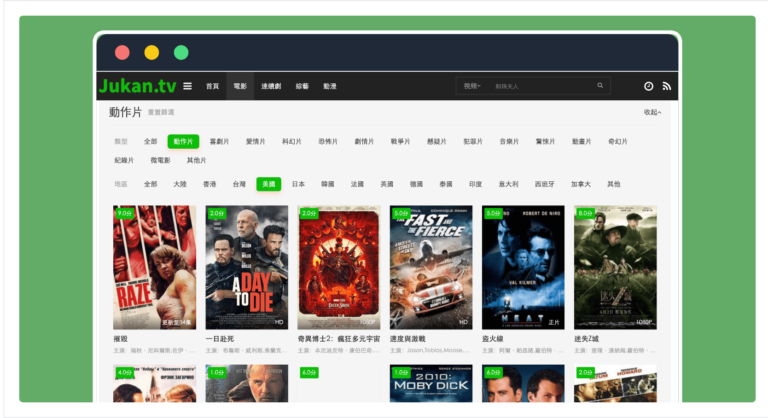Filter region by 香港

coord(210,184)
